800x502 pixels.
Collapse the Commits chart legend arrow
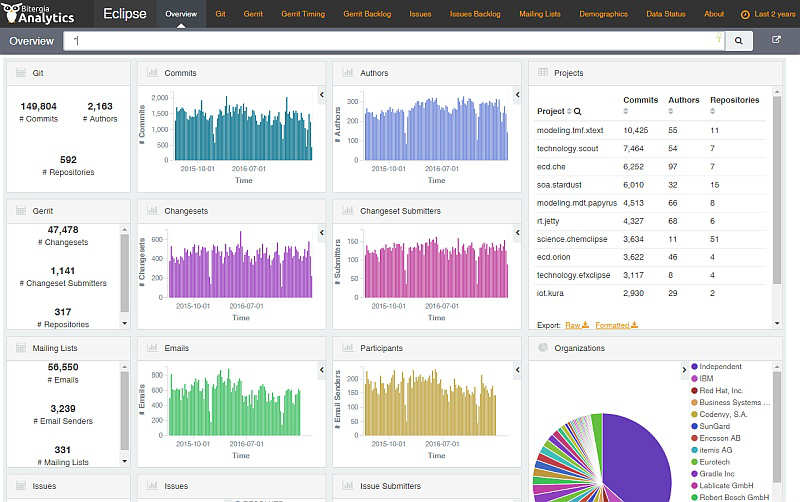[x=321, y=94]
